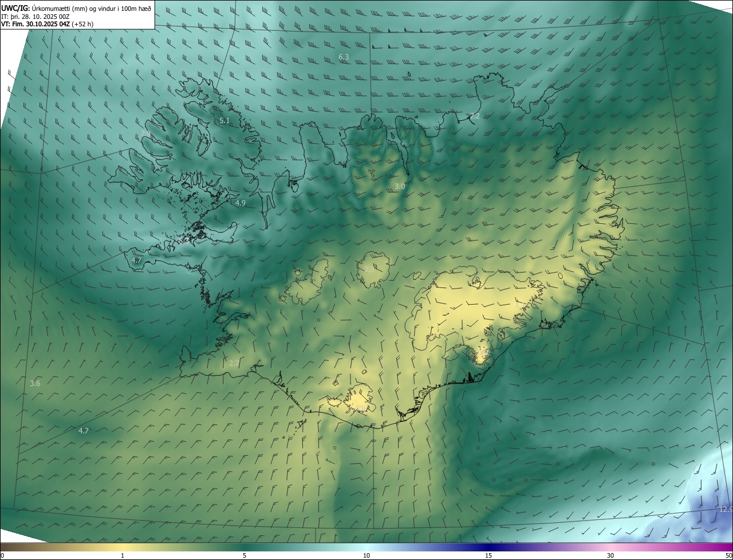The width and height of the screenshot is (733, 560).
Task: Click the 1 tick label on the color scale
Action: point(122,556)
